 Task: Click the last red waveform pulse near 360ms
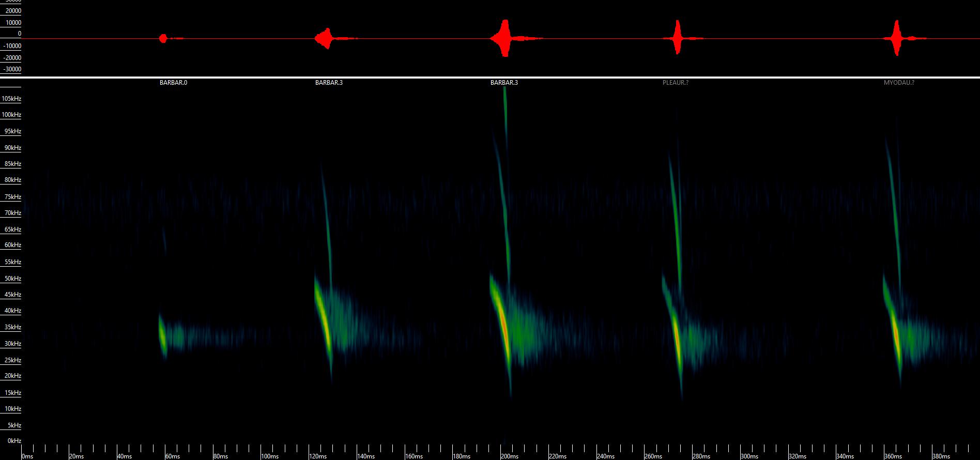click(x=896, y=38)
